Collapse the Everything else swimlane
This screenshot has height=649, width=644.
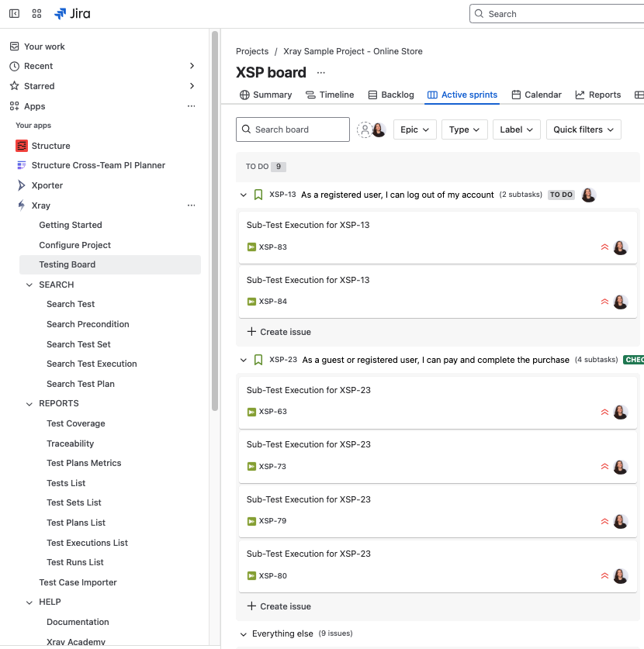(244, 634)
